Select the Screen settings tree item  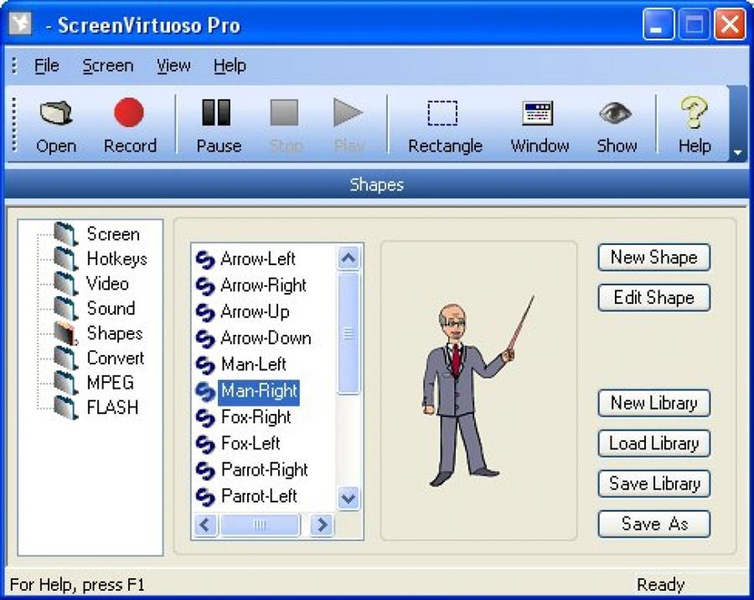113,234
